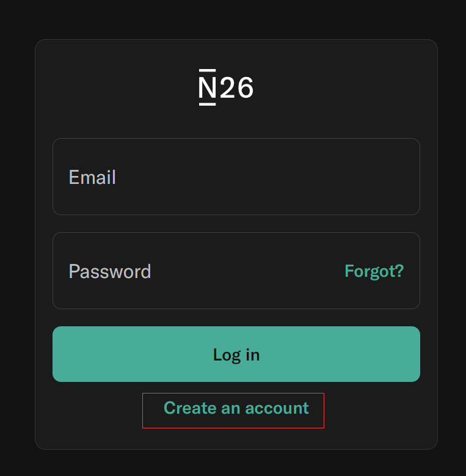This screenshot has width=466, height=476.
Task: Click the N26 logo
Action: [x=226, y=88]
